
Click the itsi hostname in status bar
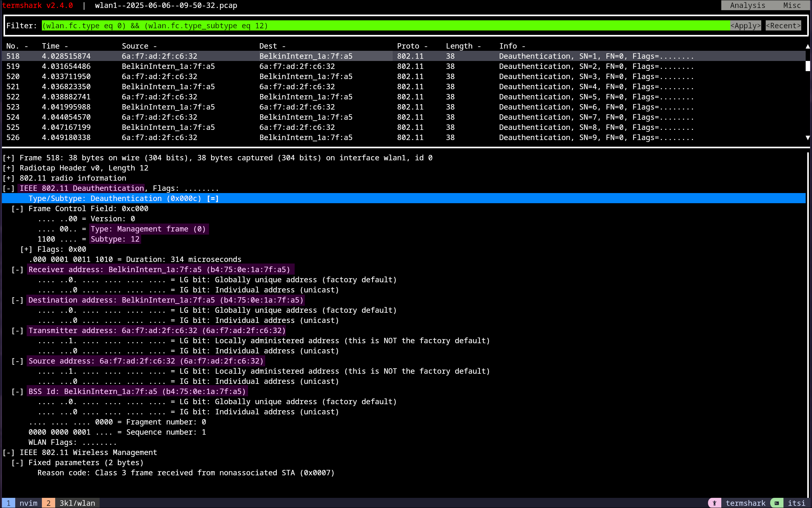click(x=796, y=503)
